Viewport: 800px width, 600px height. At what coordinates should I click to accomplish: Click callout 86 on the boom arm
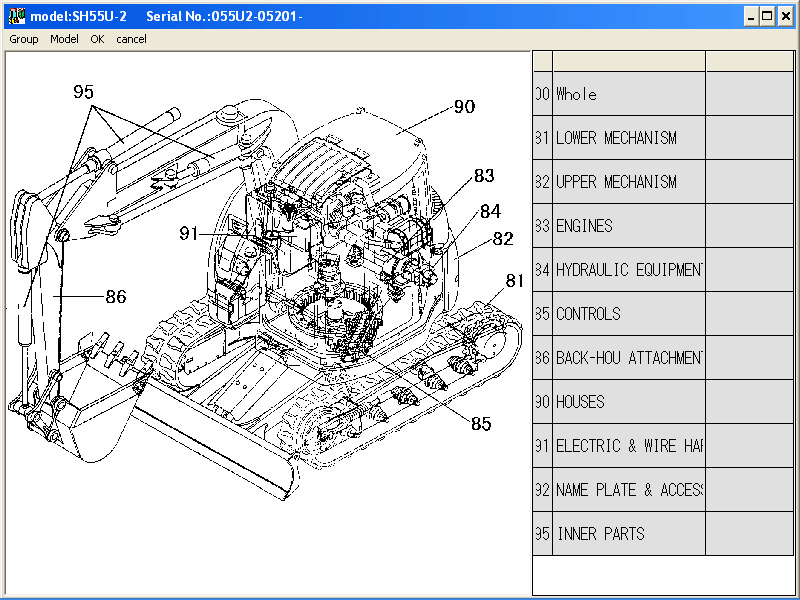115,297
